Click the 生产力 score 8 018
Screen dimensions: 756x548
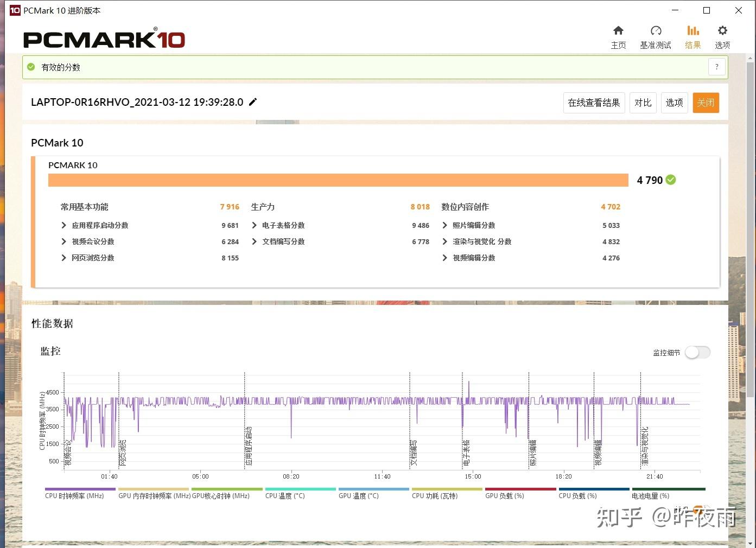[x=420, y=207]
